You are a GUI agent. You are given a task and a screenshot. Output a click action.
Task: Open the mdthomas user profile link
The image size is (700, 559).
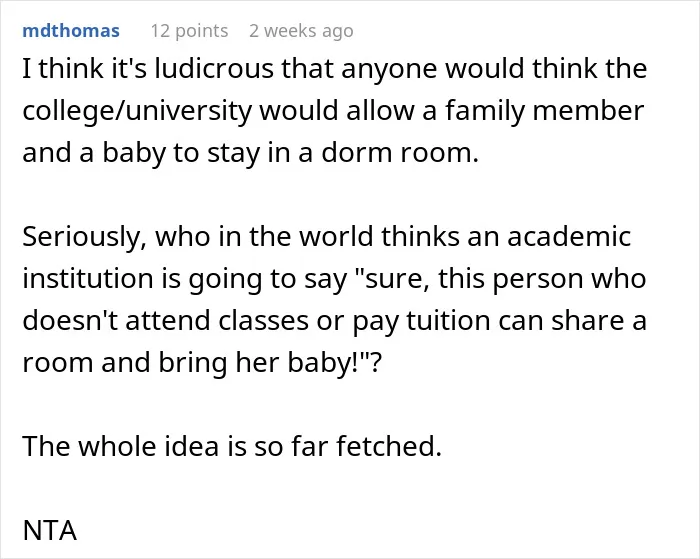pyautogui.click(x=71, y=31)
